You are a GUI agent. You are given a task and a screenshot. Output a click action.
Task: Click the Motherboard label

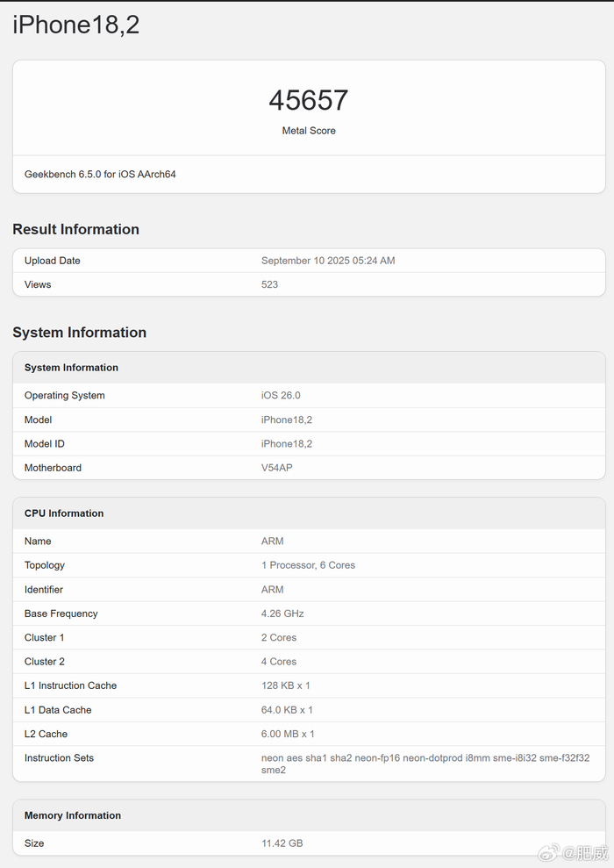[x=53, y=468]
